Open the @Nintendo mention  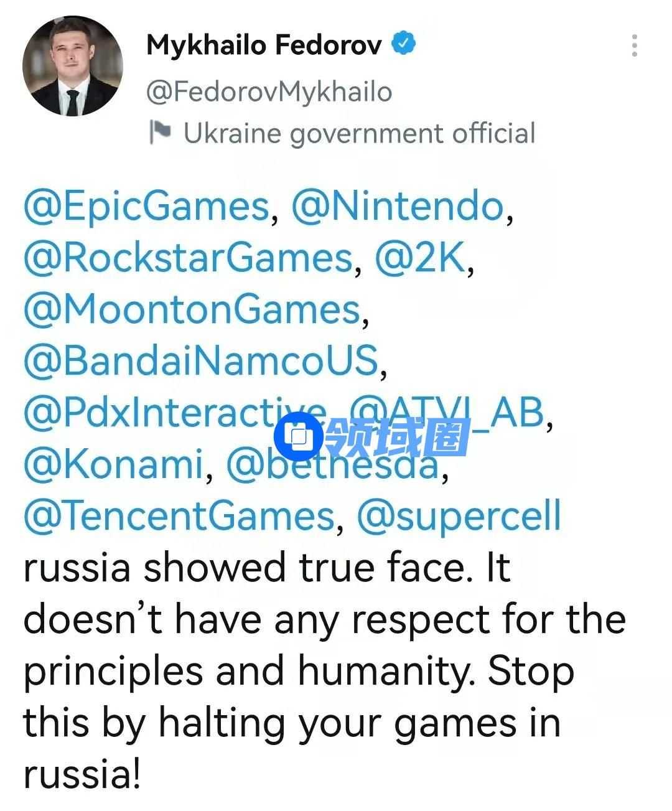pyautogui.click(x=397, y=207)
